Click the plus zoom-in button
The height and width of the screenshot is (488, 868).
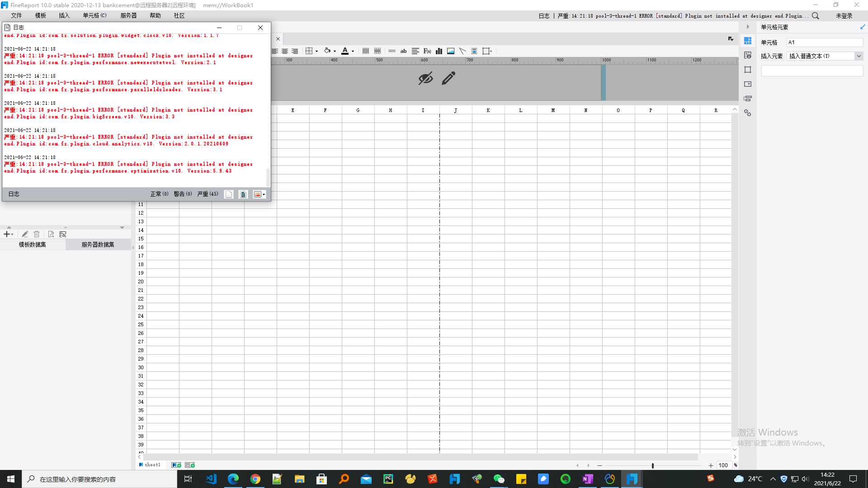pos(711,465)
